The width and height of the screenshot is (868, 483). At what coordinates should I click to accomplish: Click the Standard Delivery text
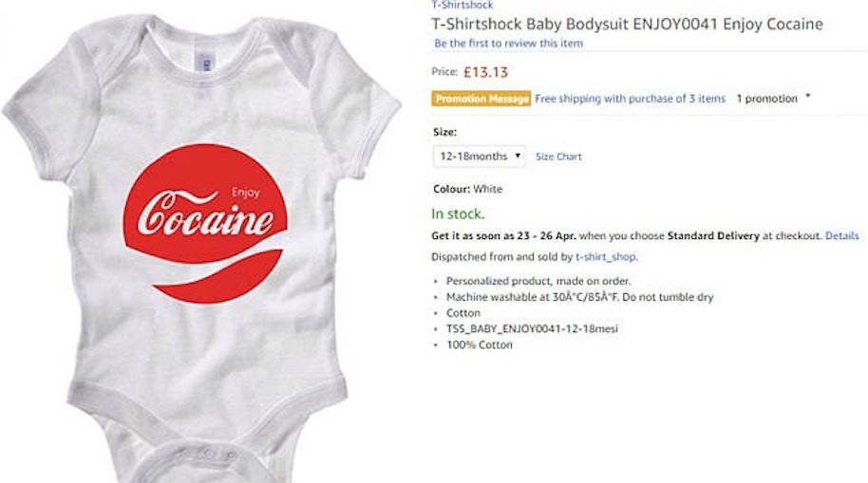click(x=712, y=235)
